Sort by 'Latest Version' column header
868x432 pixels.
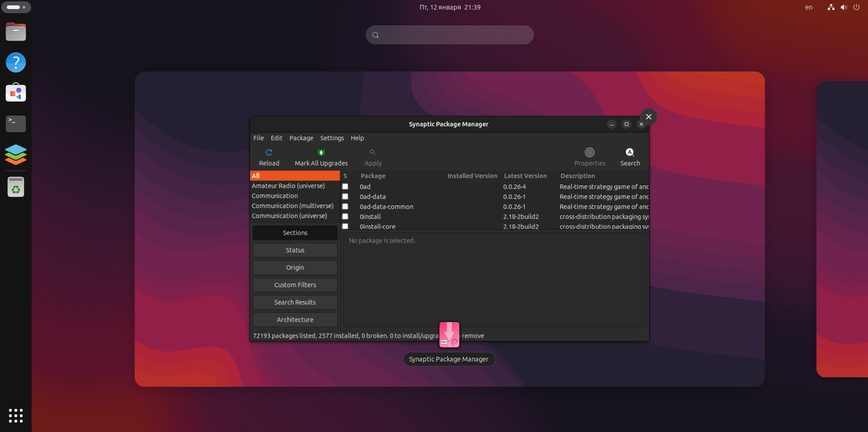[525, 176]
